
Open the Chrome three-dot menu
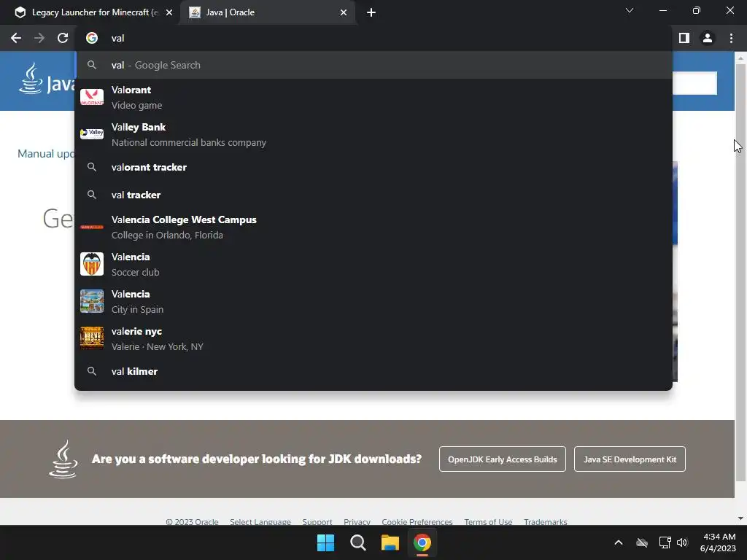(x=731, y=38)
